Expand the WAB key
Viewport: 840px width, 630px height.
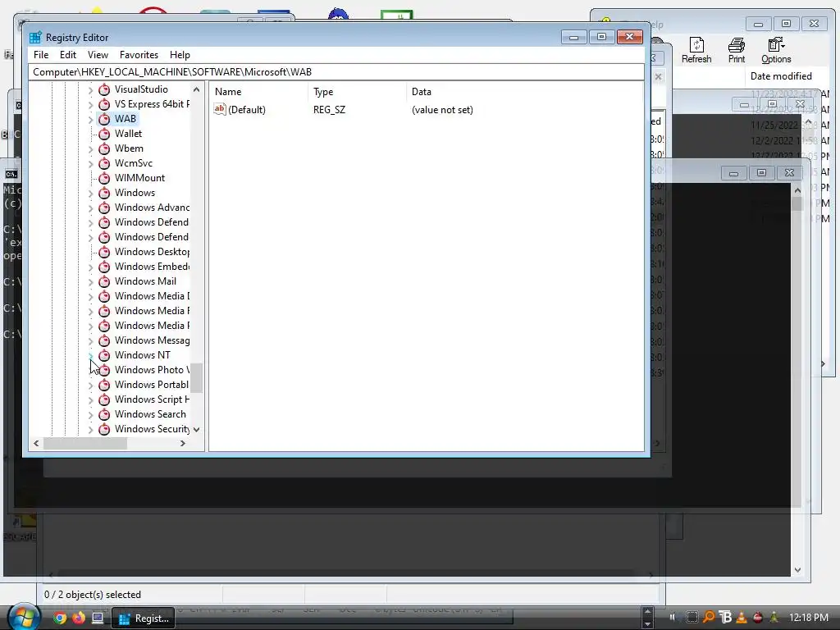(x=90, y=120)
